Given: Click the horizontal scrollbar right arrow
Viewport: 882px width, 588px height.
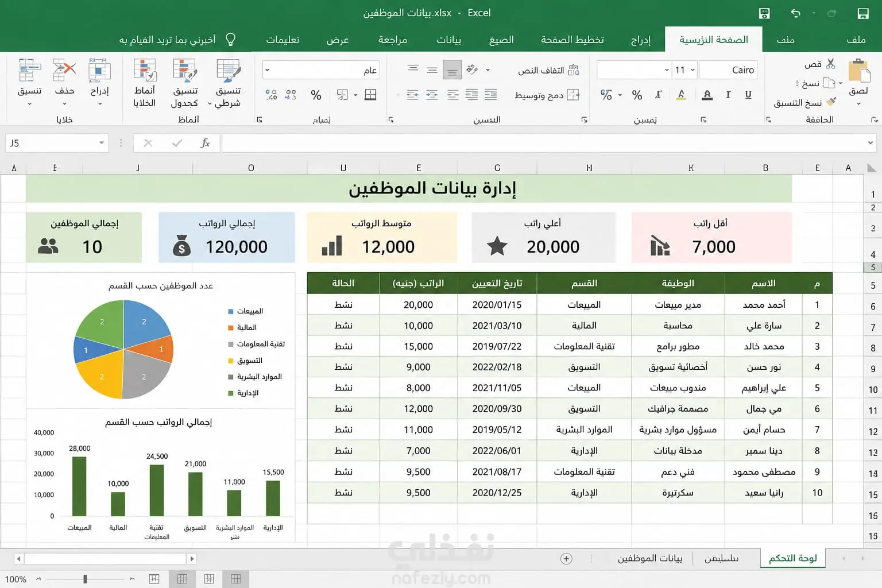Looking at the screenshot, I should point(192,558).
